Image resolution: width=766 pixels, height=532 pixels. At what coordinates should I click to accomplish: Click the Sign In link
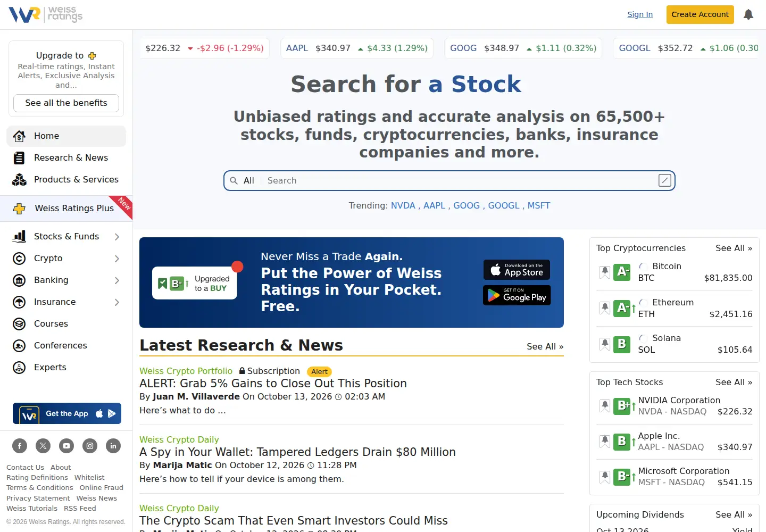click(640, 14)
